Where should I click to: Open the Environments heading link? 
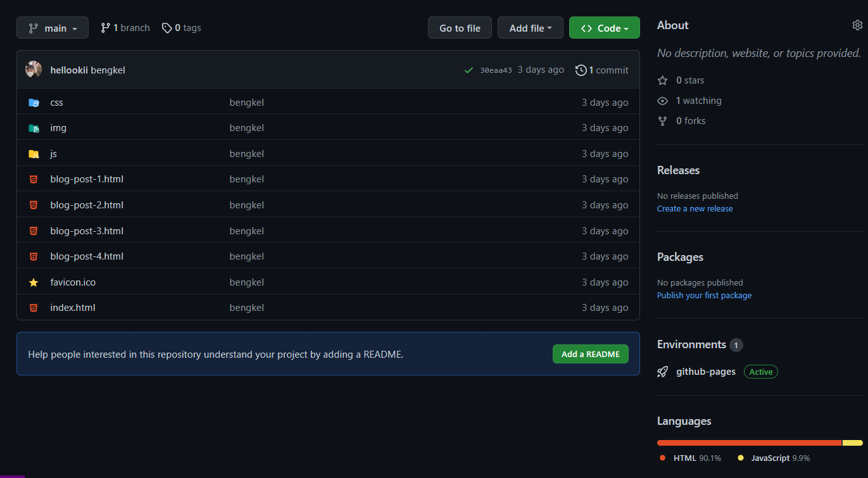[x=692, y=344]
